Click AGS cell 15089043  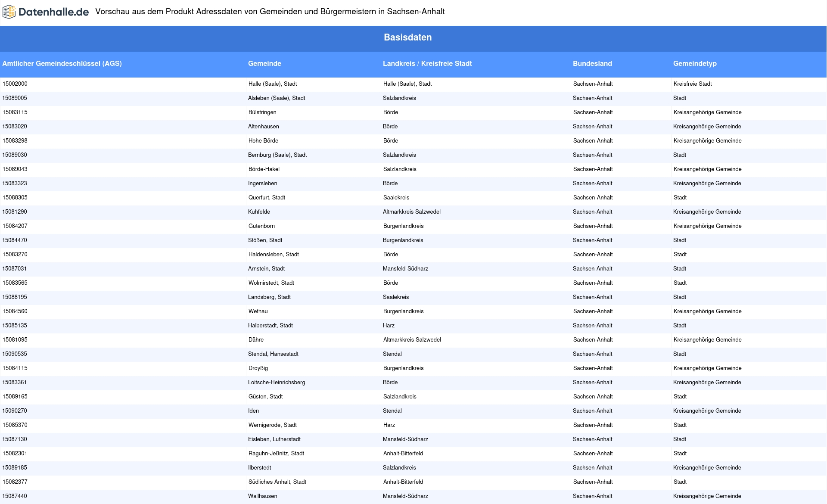(15, 169)
